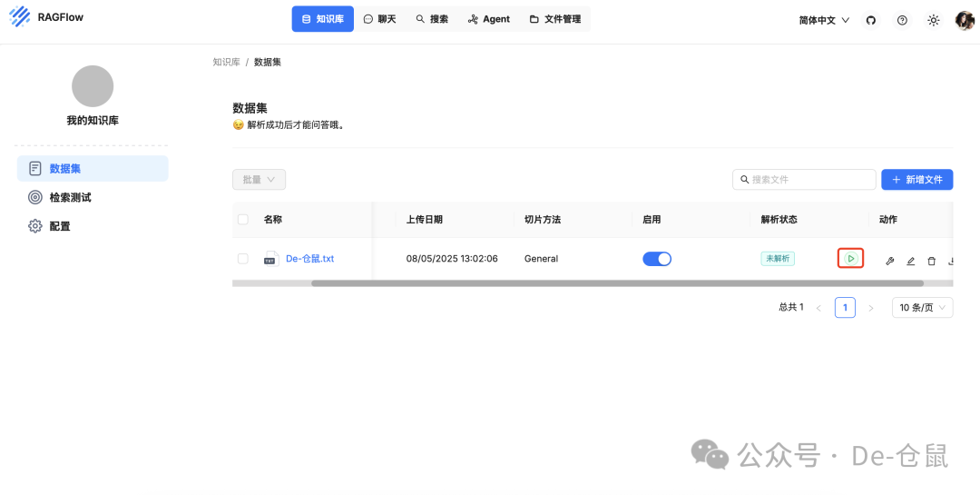Open the user avatar in the header

click(x=965, y=20)
